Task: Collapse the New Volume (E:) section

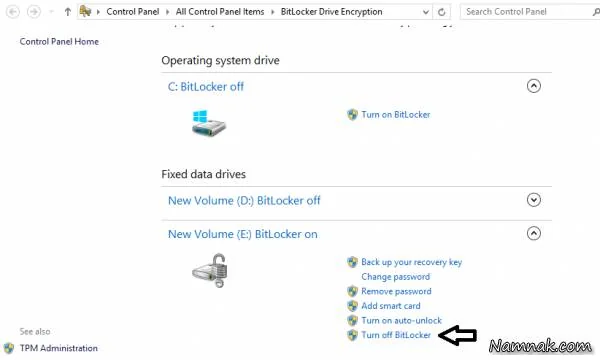Action: [x=533, y=233]
